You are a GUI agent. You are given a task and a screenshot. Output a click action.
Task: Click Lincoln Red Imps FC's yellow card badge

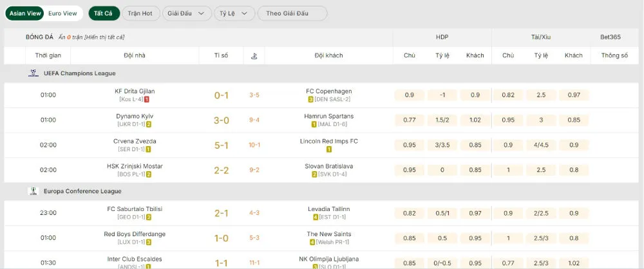click(329, 149)
